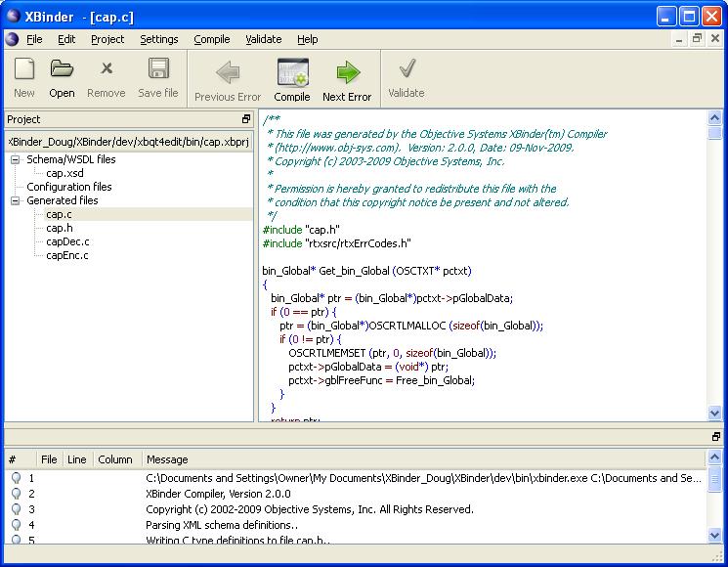
Task: Select cap.c in Generated files
Action: click(59, 214)
